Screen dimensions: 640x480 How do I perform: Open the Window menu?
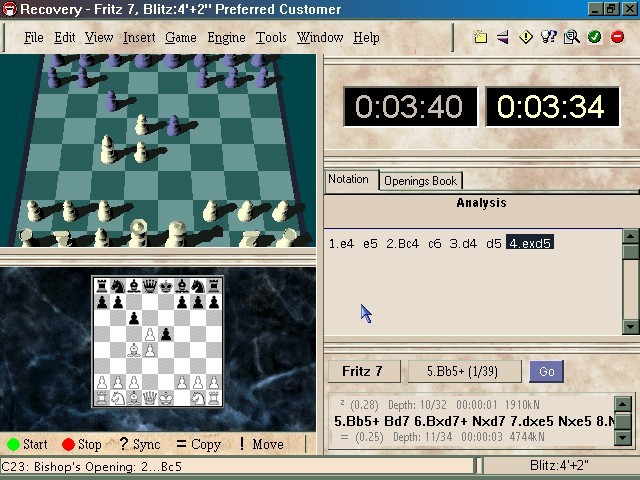(x=320, y=38)
